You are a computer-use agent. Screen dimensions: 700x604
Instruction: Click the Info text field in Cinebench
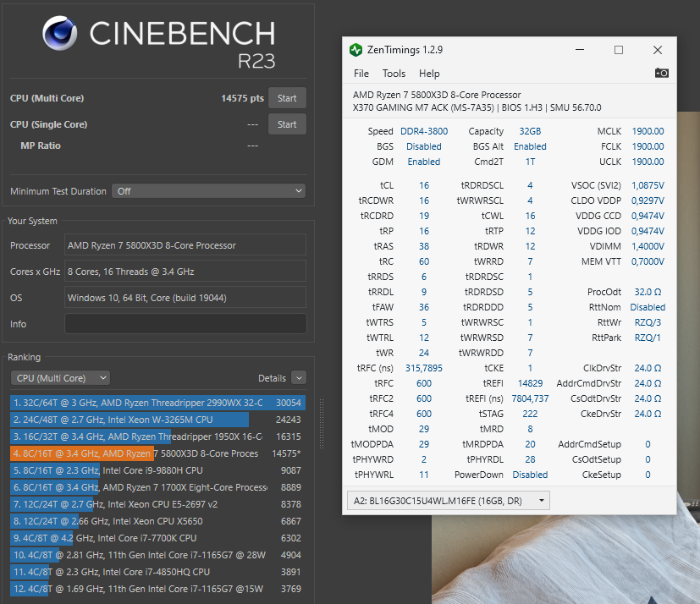tap(185, 324)
